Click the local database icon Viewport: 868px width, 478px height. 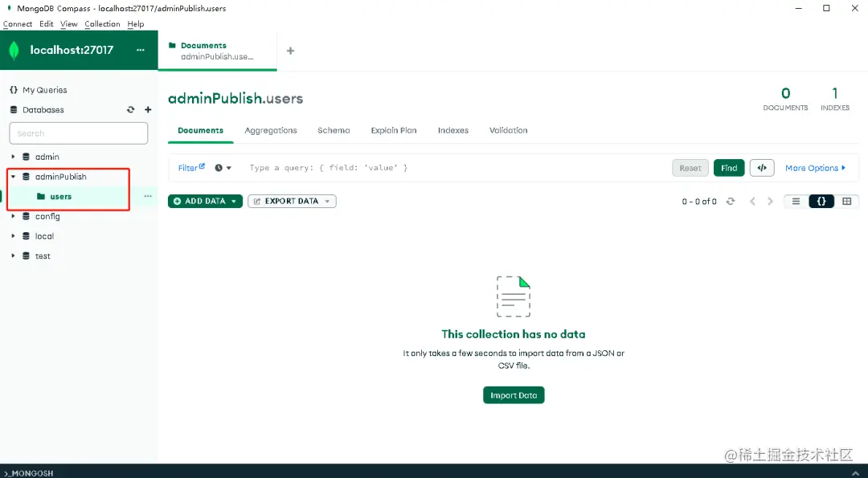tap(26, 236)
